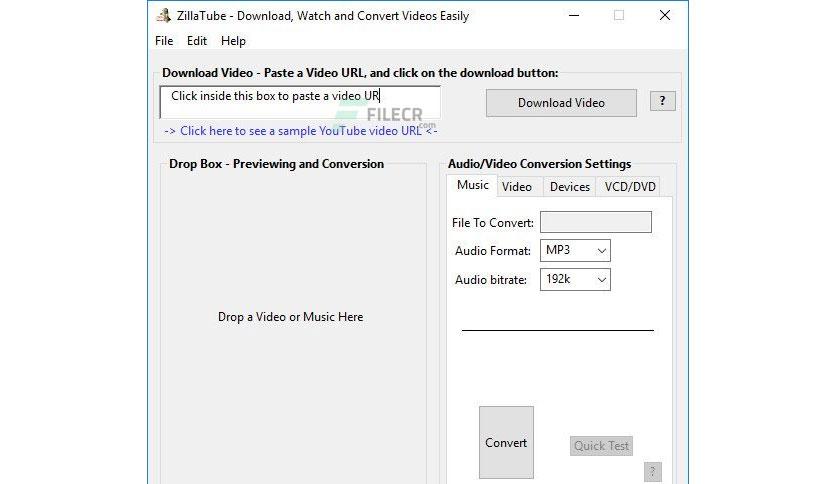Click the ZillaTube app icon in title bar
Viewport: 836px width, 484px height.
(164, 15)
